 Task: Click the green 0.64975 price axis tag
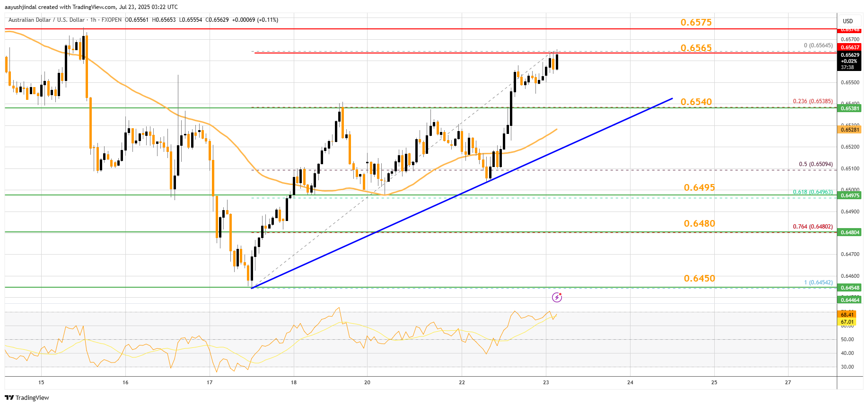(x=850, y=195)
